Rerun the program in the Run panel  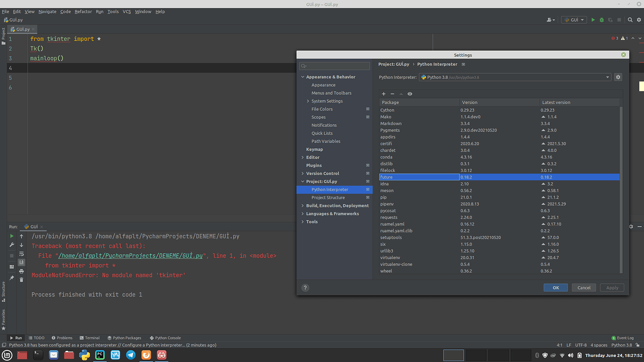(x=12, y=236)
